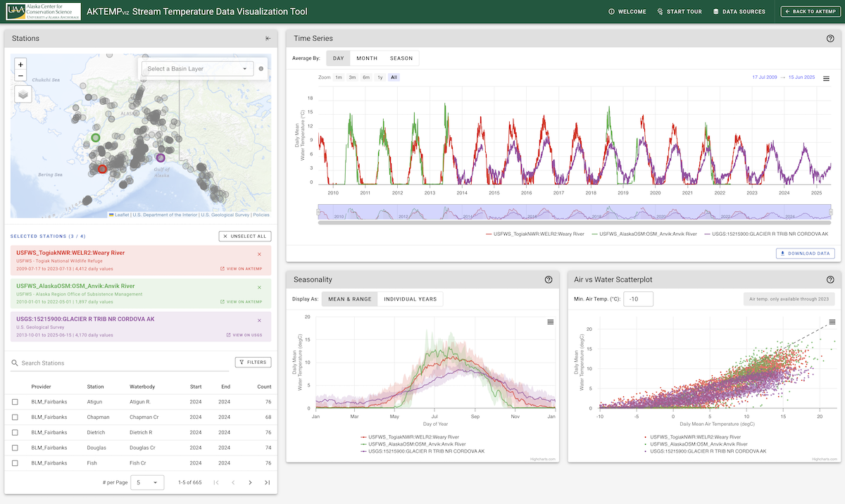The width and height of the screenshot is (845, 504).
Task: Set chart zoom to All
Action: [394, 77]
